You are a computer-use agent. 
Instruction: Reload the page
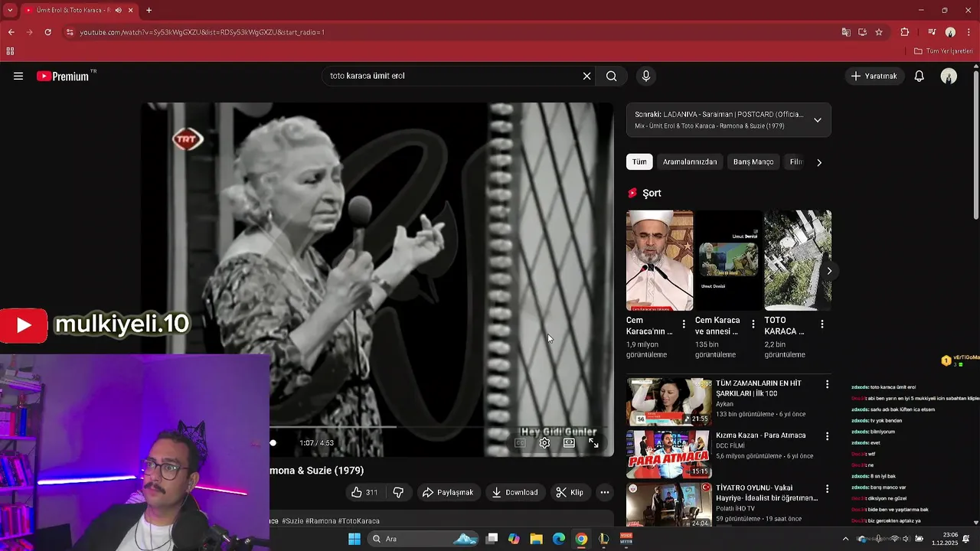click(47, 32)
